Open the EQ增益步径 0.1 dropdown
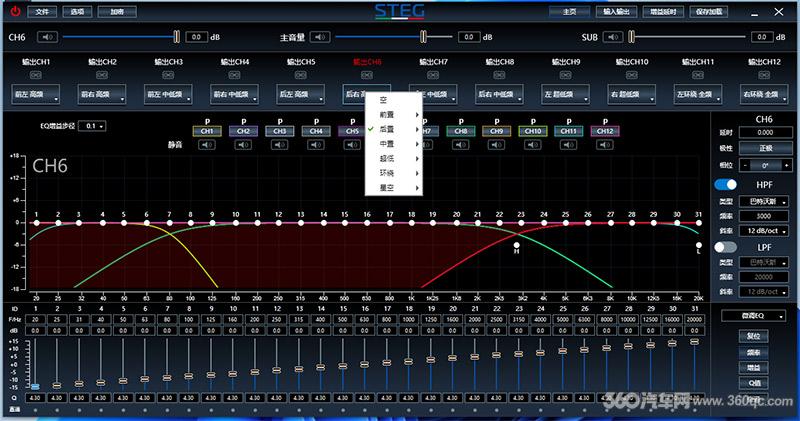This screenshot has height=421, width=800. [92, 126]
